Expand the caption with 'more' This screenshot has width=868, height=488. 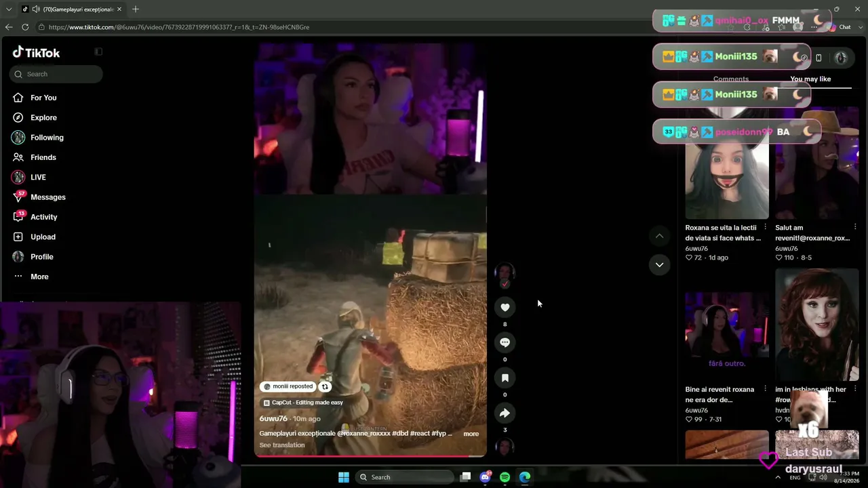[471, 434]
